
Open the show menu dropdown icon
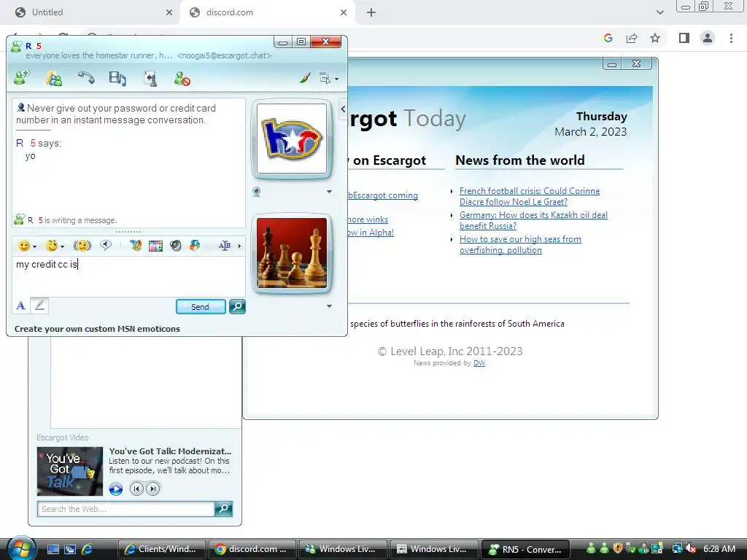tap(329, 79)
